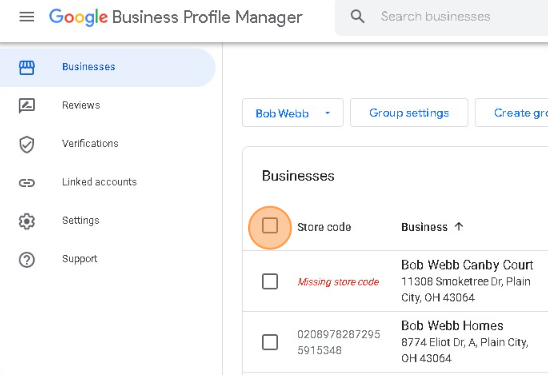548x376 pixels.
Task: Click the Support question mark icon
Action: point(27,260)
